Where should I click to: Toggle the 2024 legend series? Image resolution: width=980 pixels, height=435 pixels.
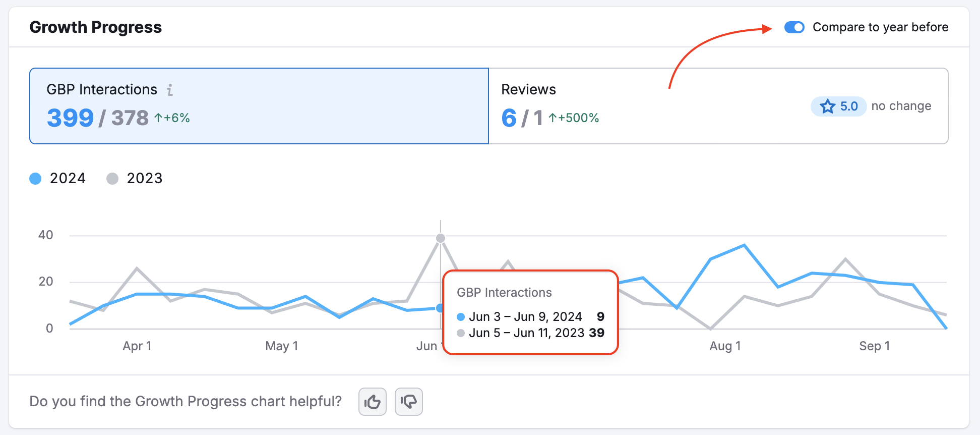(x=57, y=178)
